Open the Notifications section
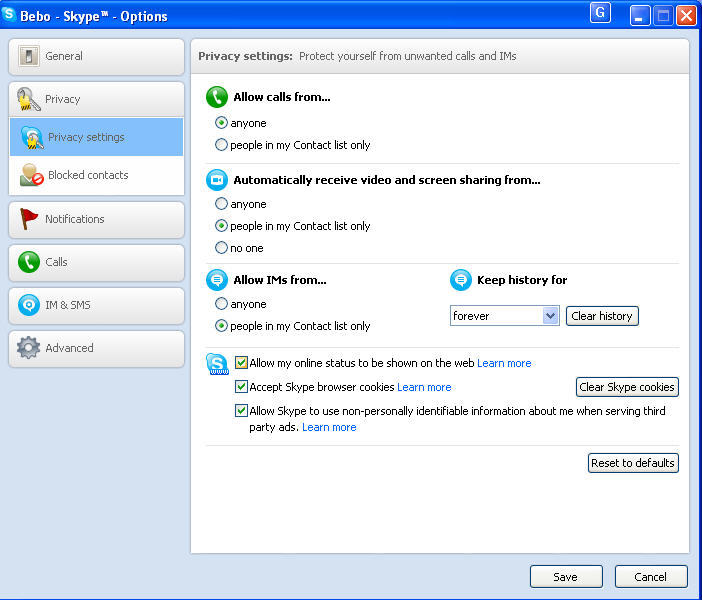The width and height of the screenshot is (702, 600). coord(96,219)
